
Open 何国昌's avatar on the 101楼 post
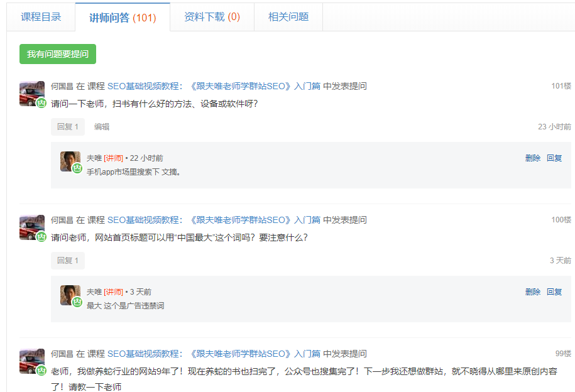[x=32, y=94]
